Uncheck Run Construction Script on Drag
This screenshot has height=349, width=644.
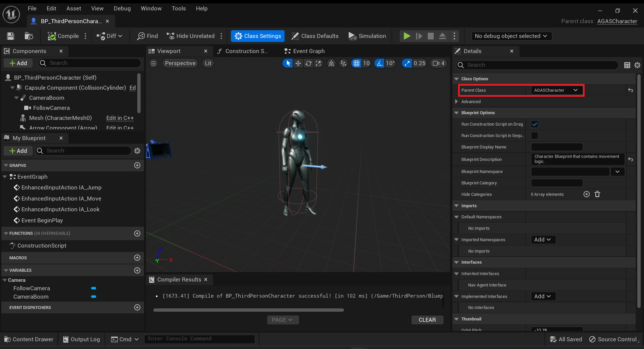(x=535, y=124)
